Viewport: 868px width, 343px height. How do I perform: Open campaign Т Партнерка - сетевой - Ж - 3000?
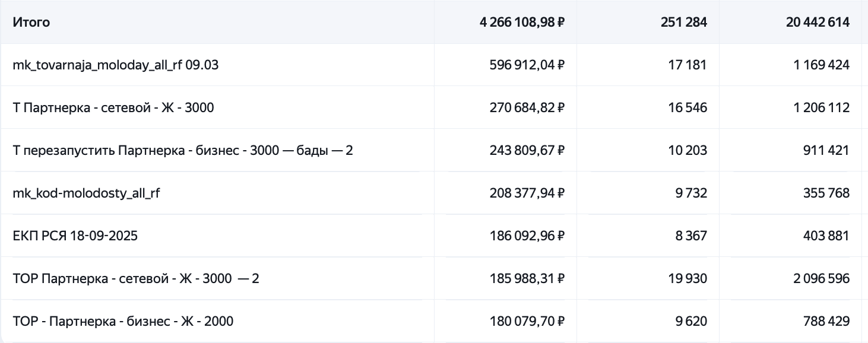coord(113,107)
